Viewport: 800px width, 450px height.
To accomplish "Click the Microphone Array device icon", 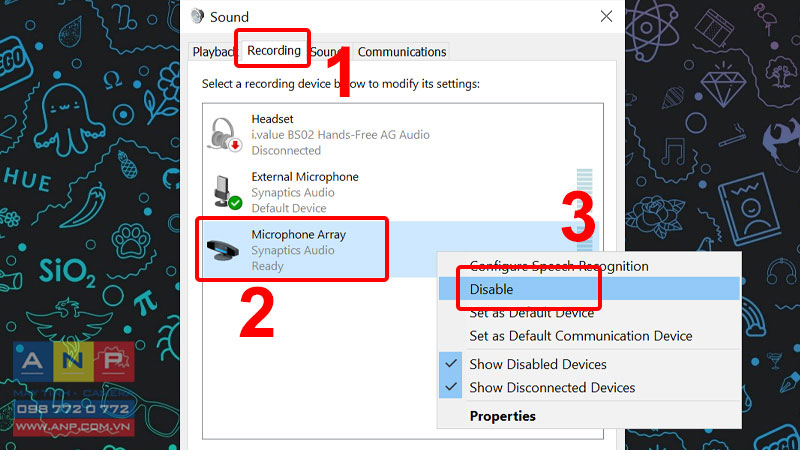I will pos(222,250).
